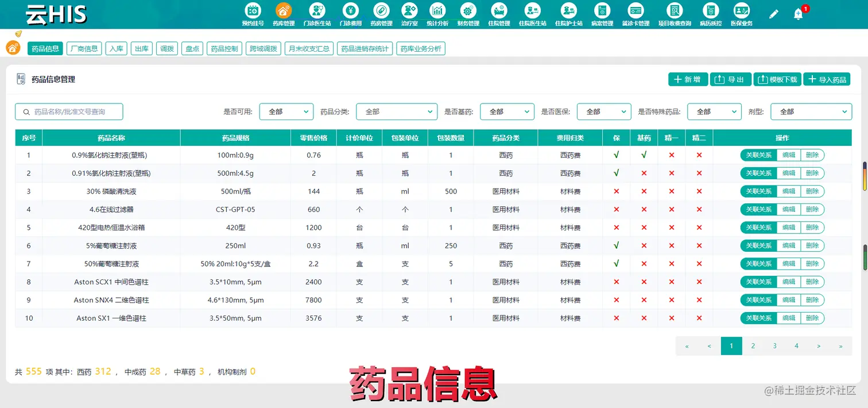
Task: Click the notification bell icon
Action: (x=799, y=13)
